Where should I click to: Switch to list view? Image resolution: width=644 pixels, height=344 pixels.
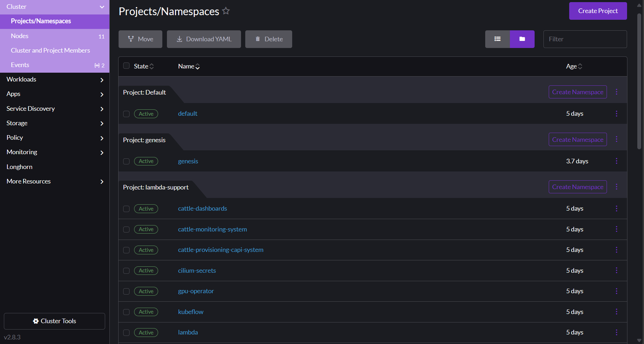(x=498, y=39)
